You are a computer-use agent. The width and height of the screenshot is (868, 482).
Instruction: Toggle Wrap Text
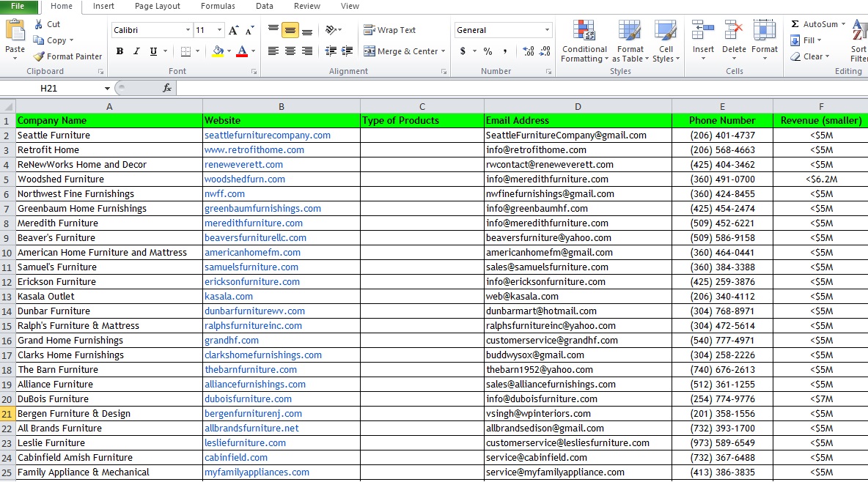390,30
